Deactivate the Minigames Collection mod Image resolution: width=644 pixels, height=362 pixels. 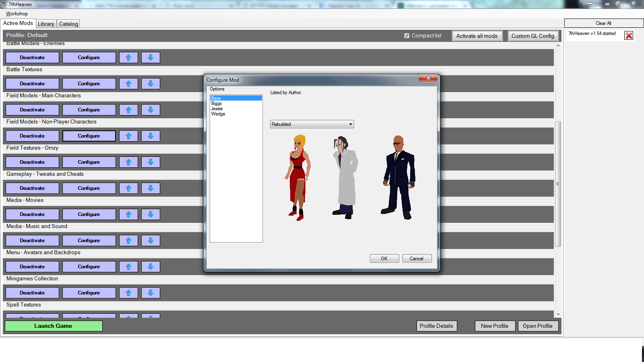point(32,293)
